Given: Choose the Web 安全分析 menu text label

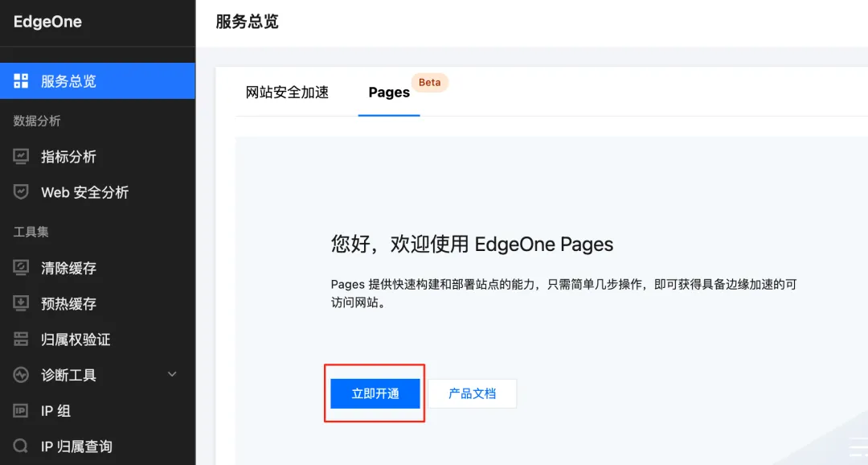Looking at the screenshot, I should pos(84,192).
